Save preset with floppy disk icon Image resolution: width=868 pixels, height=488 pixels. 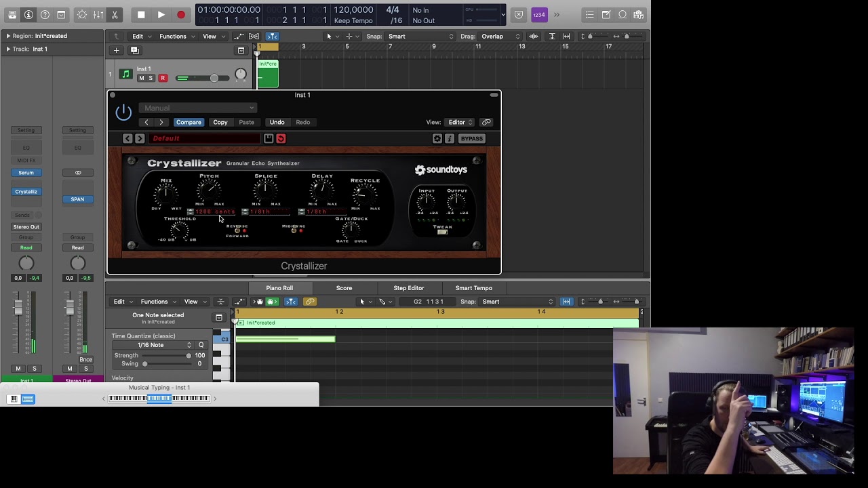269,138
